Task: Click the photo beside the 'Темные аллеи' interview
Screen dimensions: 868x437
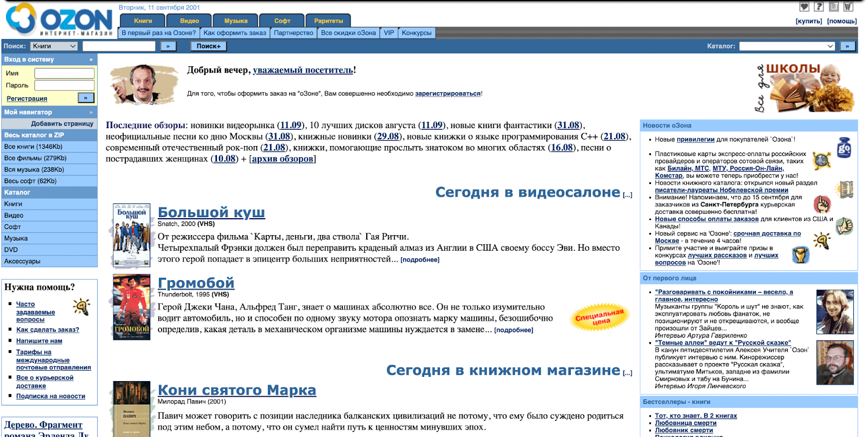Action: (x=835, y=363)
